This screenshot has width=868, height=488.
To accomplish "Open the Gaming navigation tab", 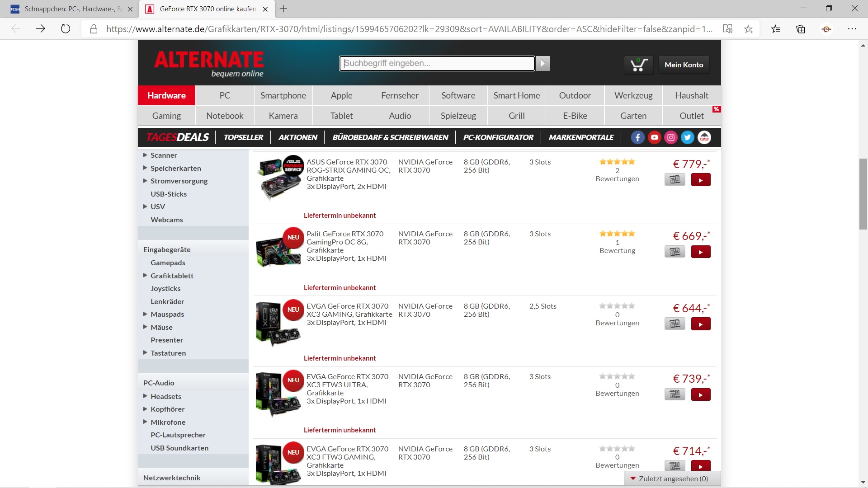I will click(166, 116).
